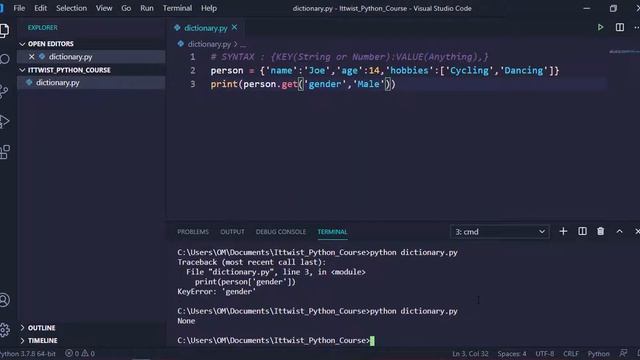Open the Accounts icon in activity bar

click(x=4, y=300)
